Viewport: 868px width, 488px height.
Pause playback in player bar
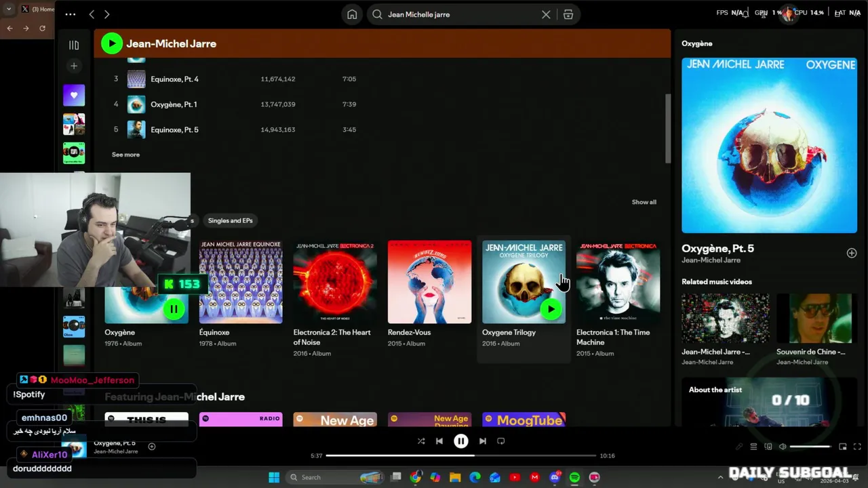click(x=461, y=441)
